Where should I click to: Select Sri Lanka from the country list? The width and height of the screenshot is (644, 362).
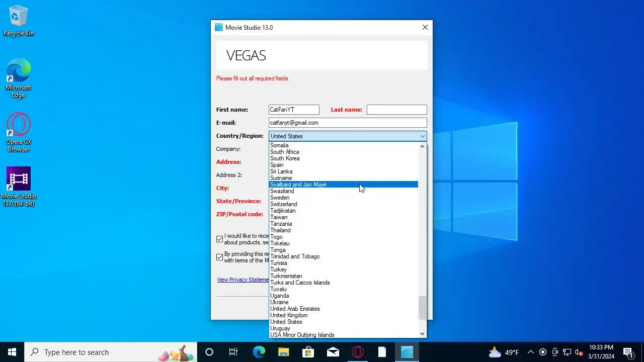pyautogui.click(x=344, y=171)
